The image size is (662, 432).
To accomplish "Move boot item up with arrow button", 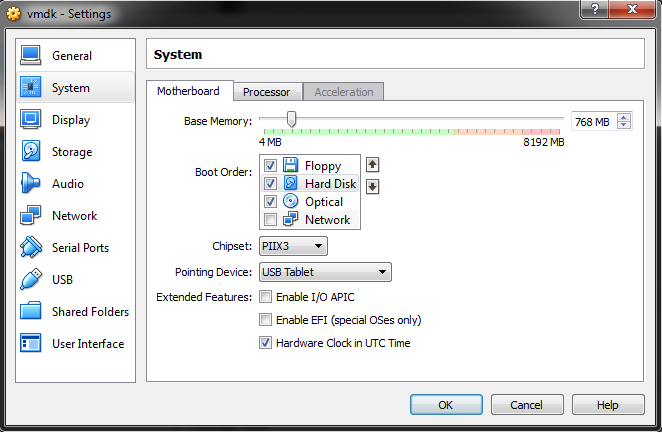I will click(x=373, y=165).
